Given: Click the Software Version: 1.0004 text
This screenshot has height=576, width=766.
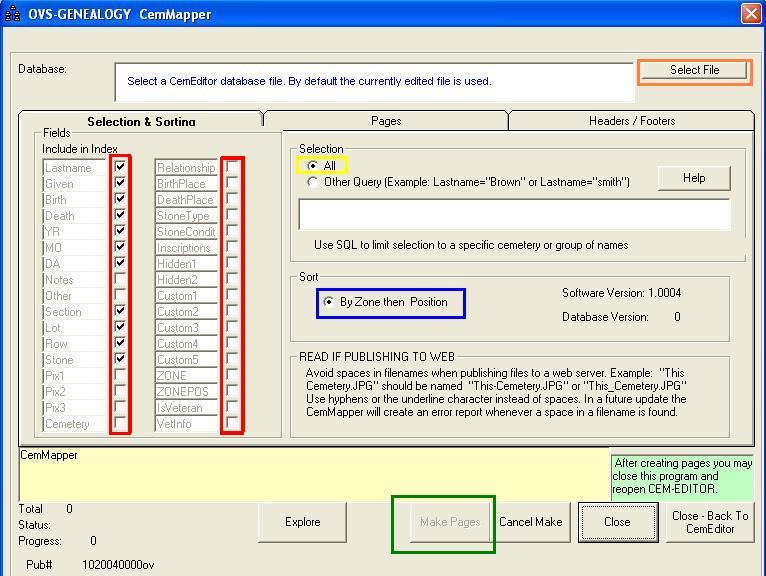Looking at the screenshot, I should (x=621, y=293).
